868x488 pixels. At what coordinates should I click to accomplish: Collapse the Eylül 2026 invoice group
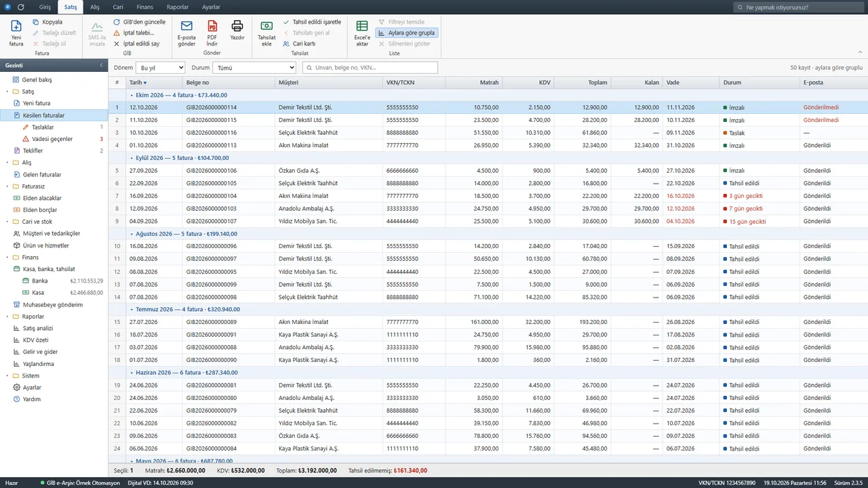click(x=132, y=158)
